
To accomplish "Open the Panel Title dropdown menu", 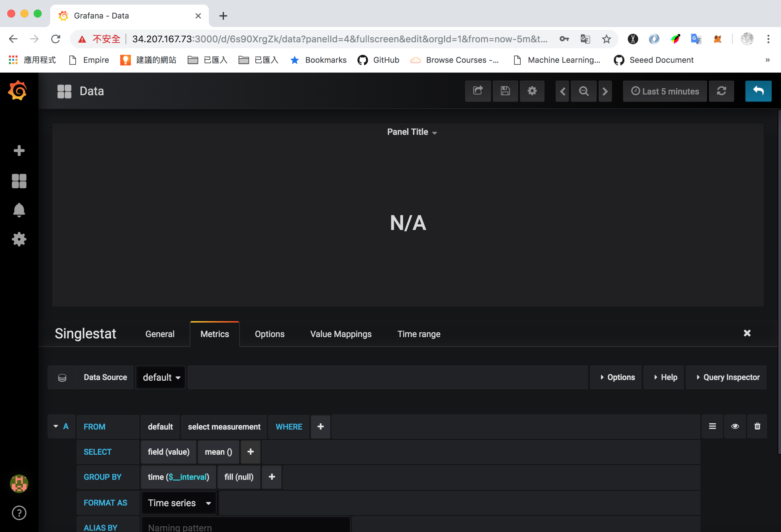I will (412, 132).
